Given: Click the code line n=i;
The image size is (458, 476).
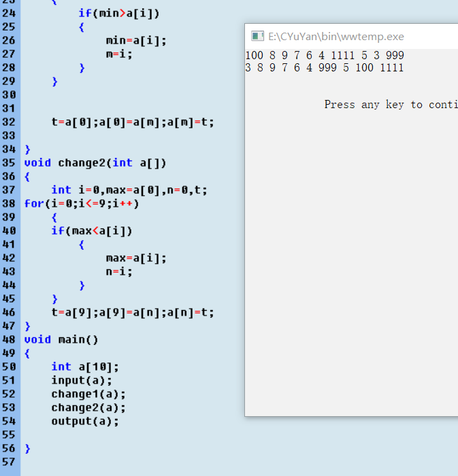Looking at the screenshot, I should 119,272.
